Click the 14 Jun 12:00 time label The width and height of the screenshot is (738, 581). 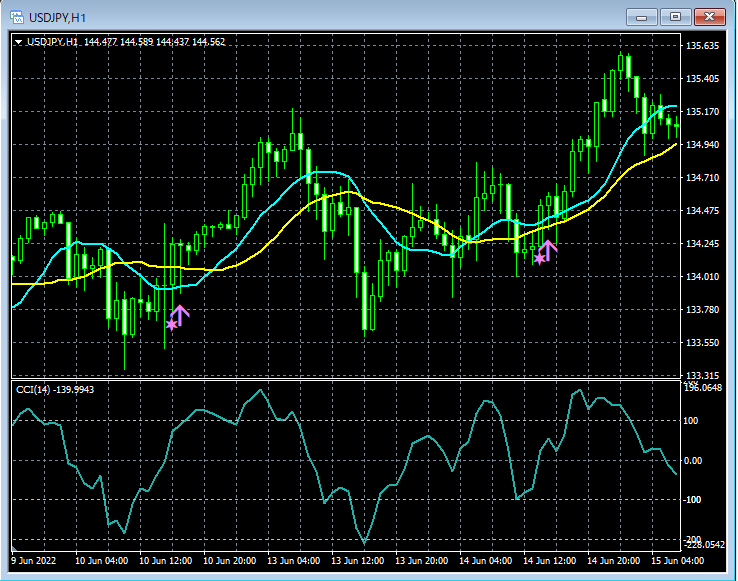(550, 561)
